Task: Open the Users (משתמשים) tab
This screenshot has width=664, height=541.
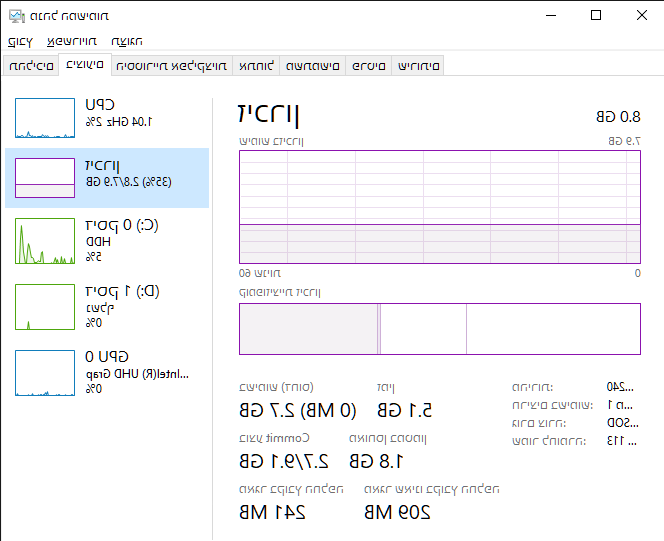Action: coord(314,66)
